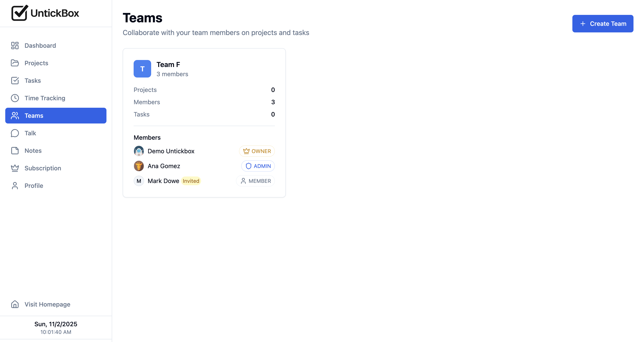644x342 pixels.
Task: Click the ADMIN role badge
Action: pos(258,166)
